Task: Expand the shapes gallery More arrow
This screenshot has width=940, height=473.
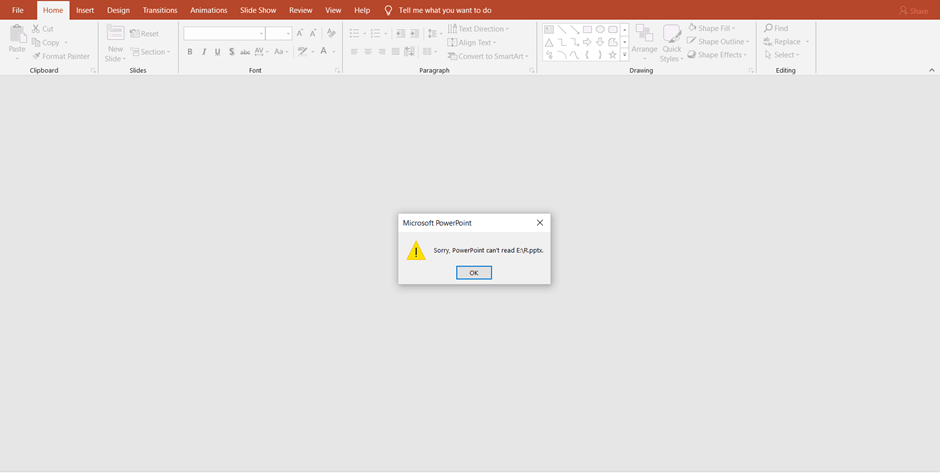Action: (x=625, y=55)
